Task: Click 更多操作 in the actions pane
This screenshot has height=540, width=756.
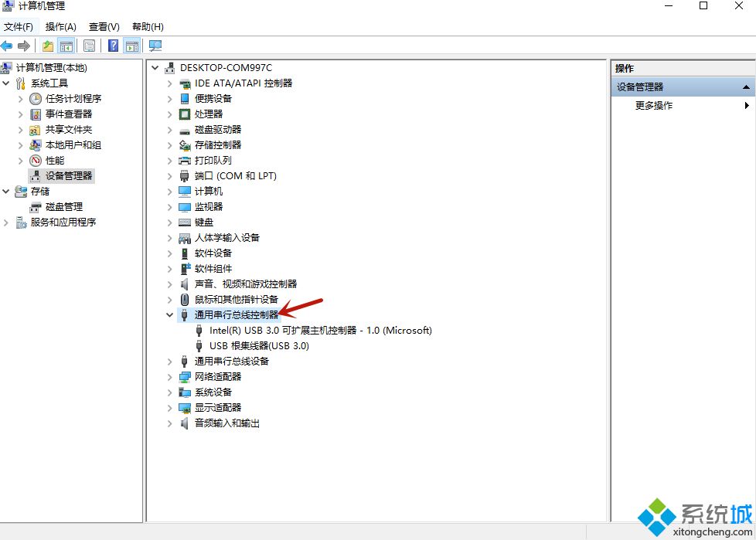Action: coord(654,106)
